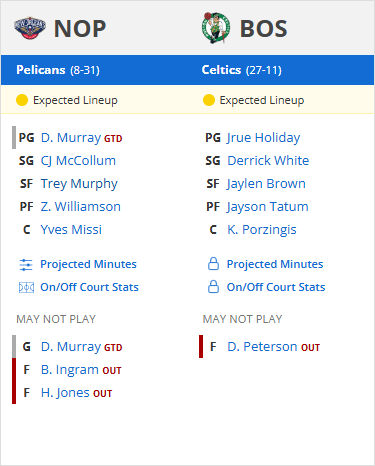Click the New Orleans Pelicans team logo
375x466 pixels.
[x=30, y=28]
